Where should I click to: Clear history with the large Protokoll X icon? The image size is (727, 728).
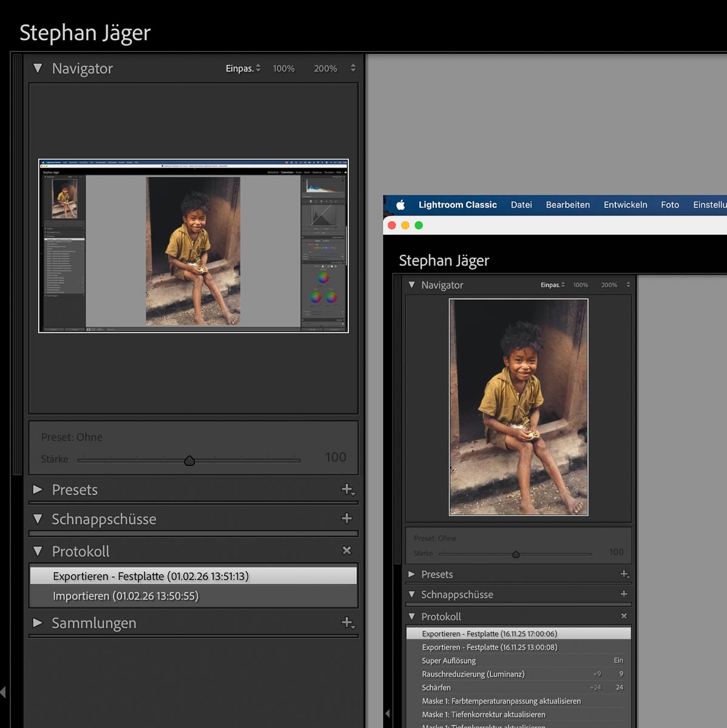tap(347, 551)
